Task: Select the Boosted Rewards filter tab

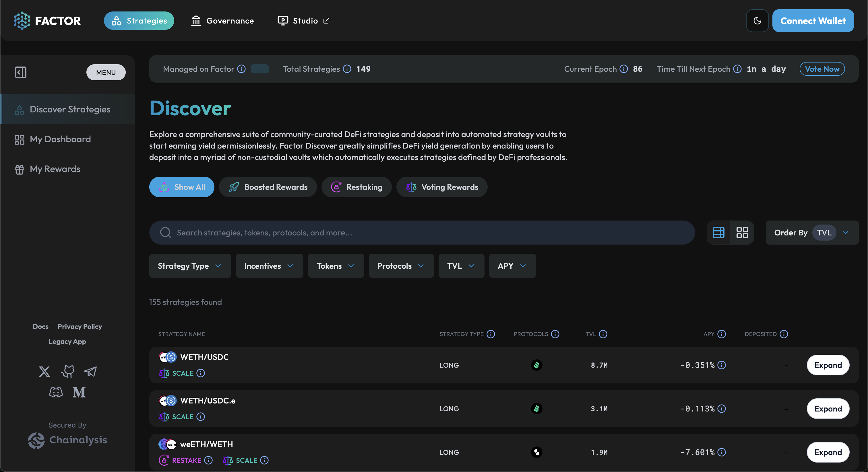Action: coord(268,187)
